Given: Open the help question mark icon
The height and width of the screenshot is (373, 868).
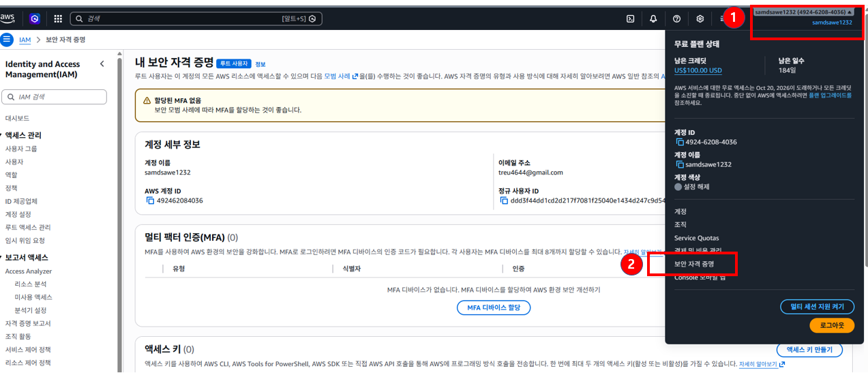Looking at the screenshot, I should coord(676,18).
